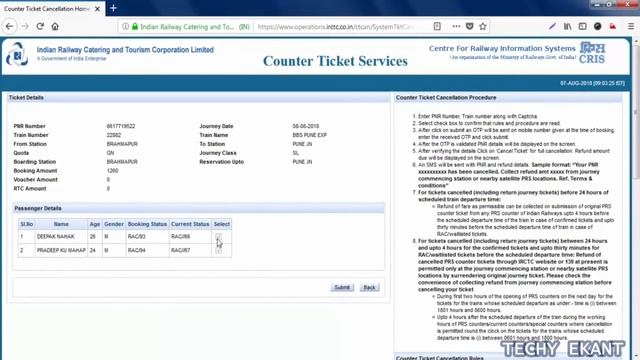Click the From Station value BRAHMAPUR
The height and width of the screenshot is (360, 640).
(x=122, y=144)
